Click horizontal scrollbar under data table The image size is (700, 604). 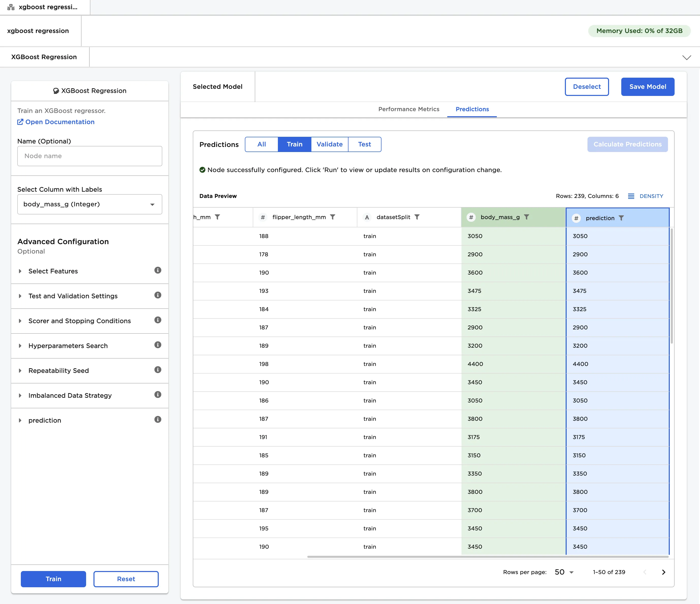point(487,557)
